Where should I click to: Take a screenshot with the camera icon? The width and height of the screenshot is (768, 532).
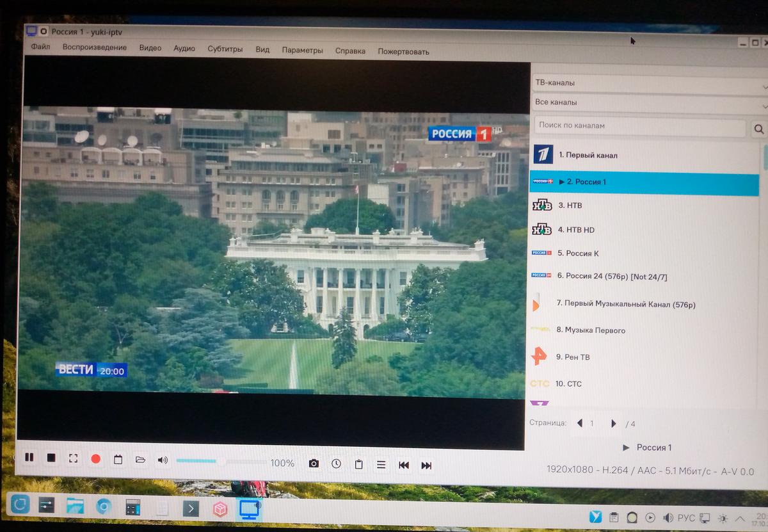pyautogui.click(x=314, y=463)
